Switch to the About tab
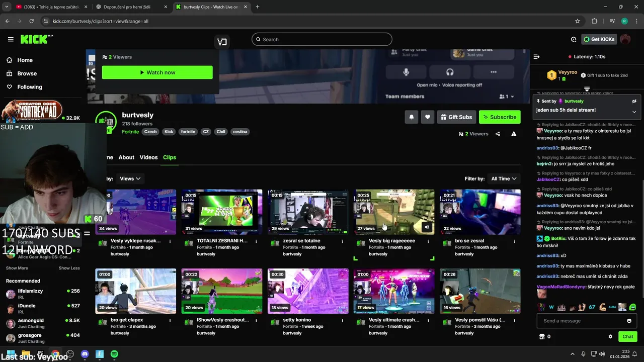 pyautogui.click(x=126, y=157)
